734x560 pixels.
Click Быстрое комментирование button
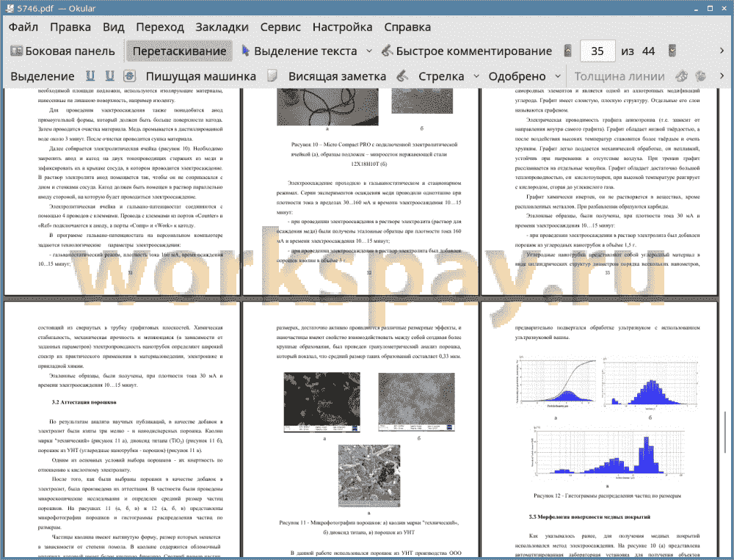pos(467,51)
